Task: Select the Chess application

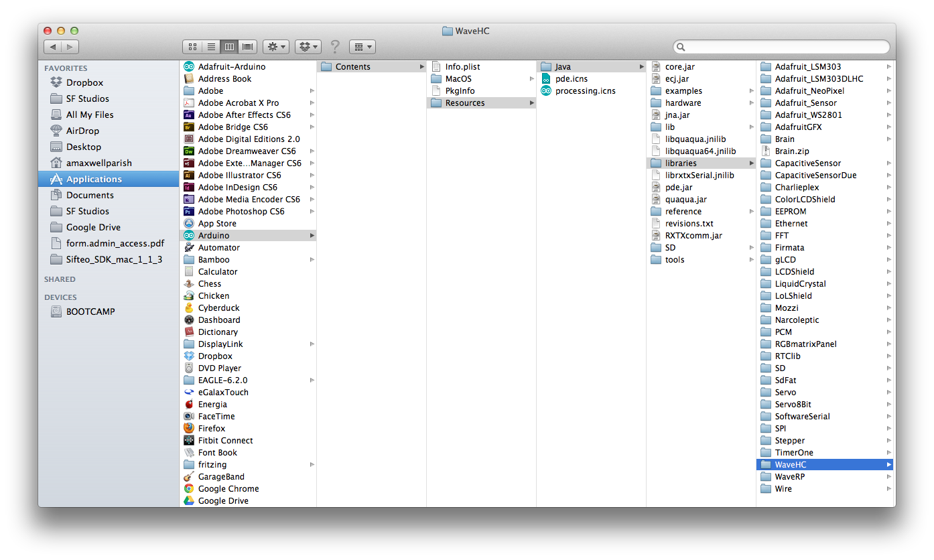Action: [248, 283]
